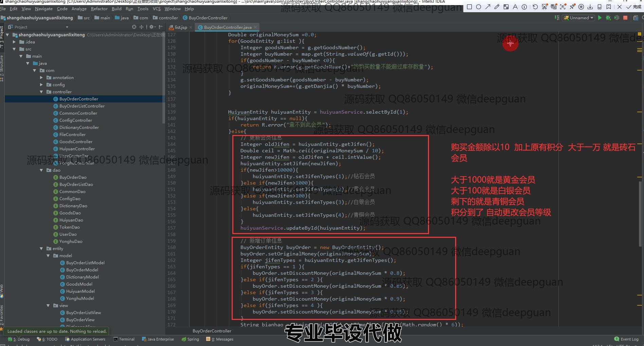This screenshot has height=346, width=644.
Task: Open the Refactor menu
Action: [99, 9]
